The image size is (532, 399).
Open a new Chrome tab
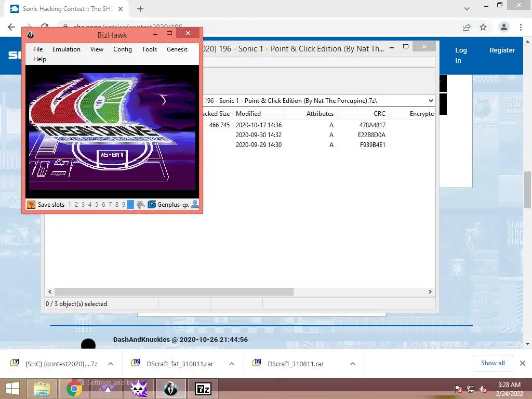tap(140, 9)
